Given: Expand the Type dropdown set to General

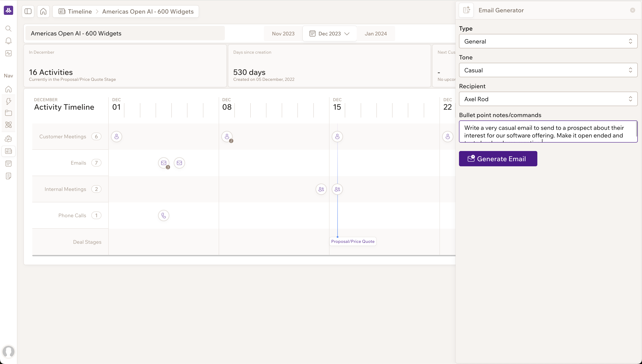Looking at the screenshot, I should coord(548,41).
